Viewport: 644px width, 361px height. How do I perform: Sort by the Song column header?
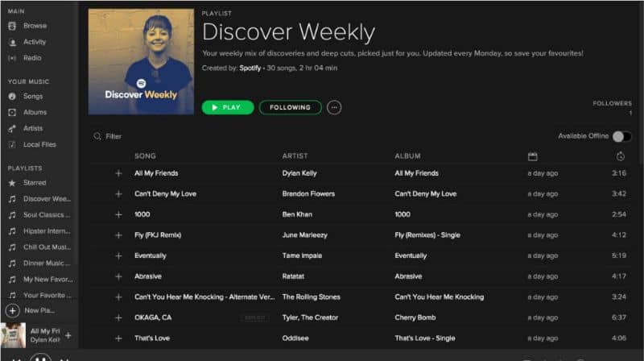[145, 156]
